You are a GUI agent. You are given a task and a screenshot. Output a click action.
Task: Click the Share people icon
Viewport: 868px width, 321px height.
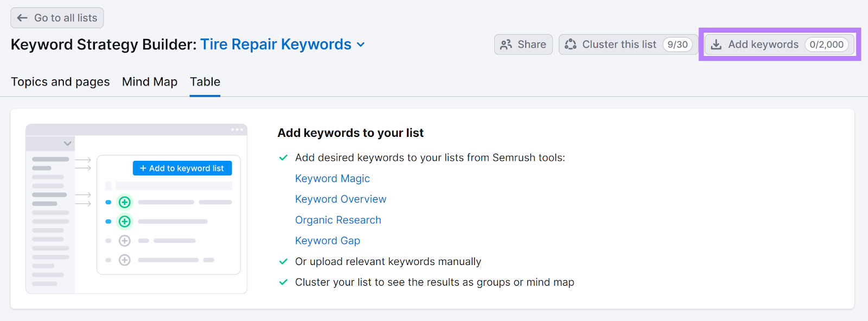(506, 45)
